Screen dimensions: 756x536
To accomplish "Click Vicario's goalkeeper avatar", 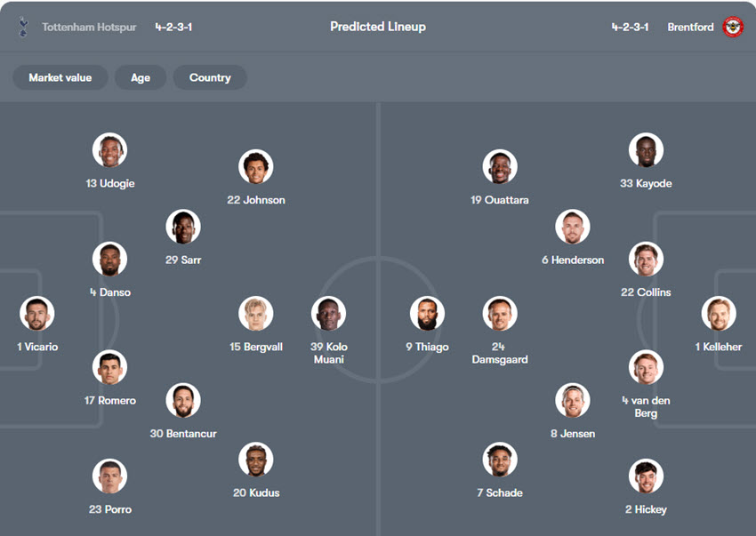I will point(37,314).
